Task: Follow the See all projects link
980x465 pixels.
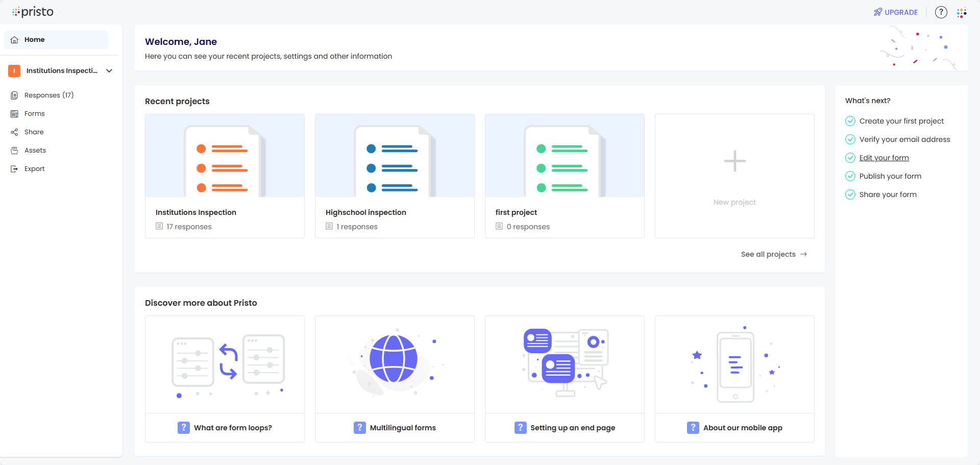Action: pos(773,254)
